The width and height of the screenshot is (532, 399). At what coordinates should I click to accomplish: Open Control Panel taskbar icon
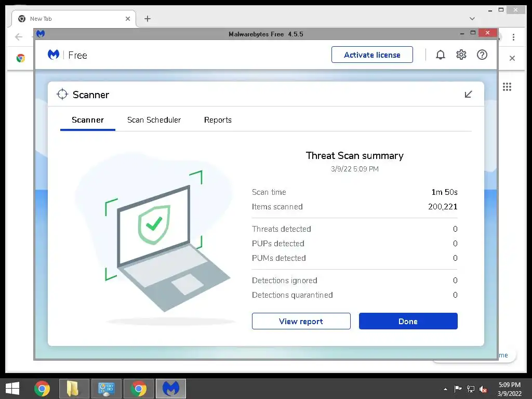[107, 389]
